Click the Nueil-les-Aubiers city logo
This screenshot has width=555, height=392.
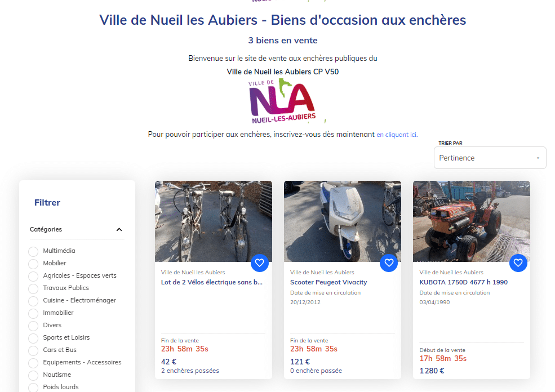pos(283,102)
